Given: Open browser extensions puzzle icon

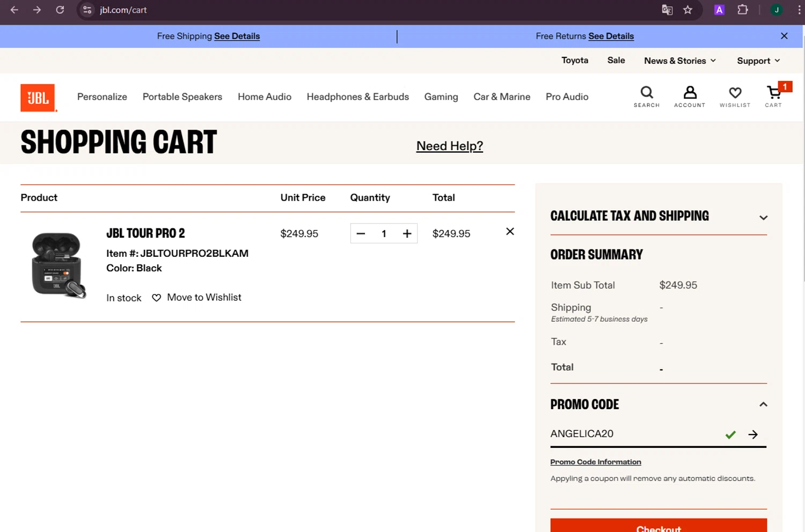Looking at the screenshot, I should [x=743, y=10].
